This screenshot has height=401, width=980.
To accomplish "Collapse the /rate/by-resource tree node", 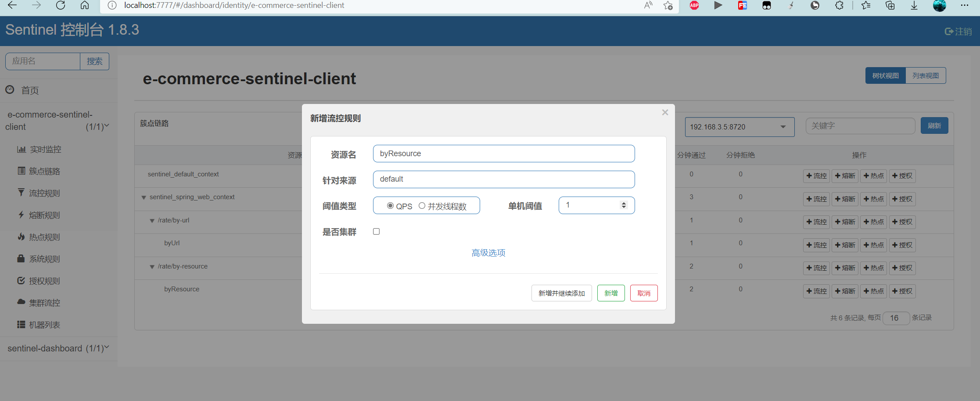I will tap(152, 267).
